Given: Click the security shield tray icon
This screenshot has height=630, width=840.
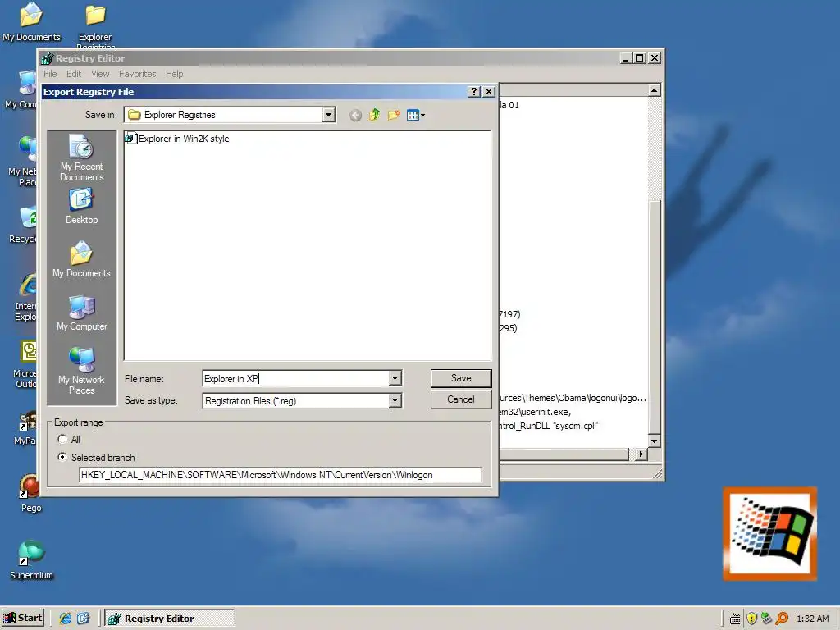Looking at the screenshot, I should click(x=751, y=619).
